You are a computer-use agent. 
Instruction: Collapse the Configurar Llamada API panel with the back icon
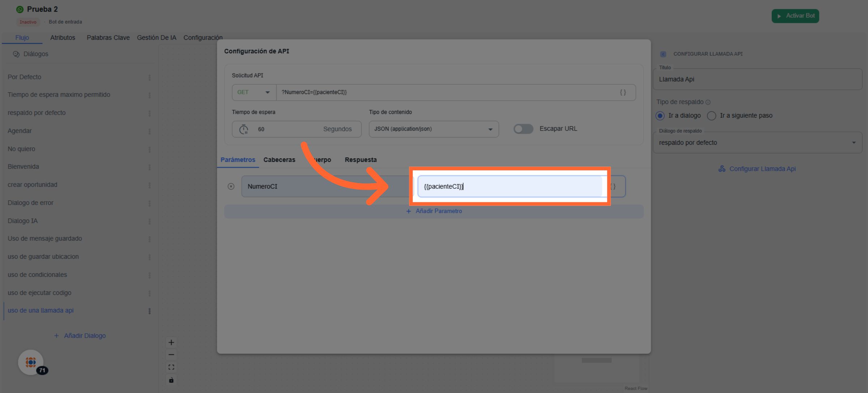click(663, 54)
